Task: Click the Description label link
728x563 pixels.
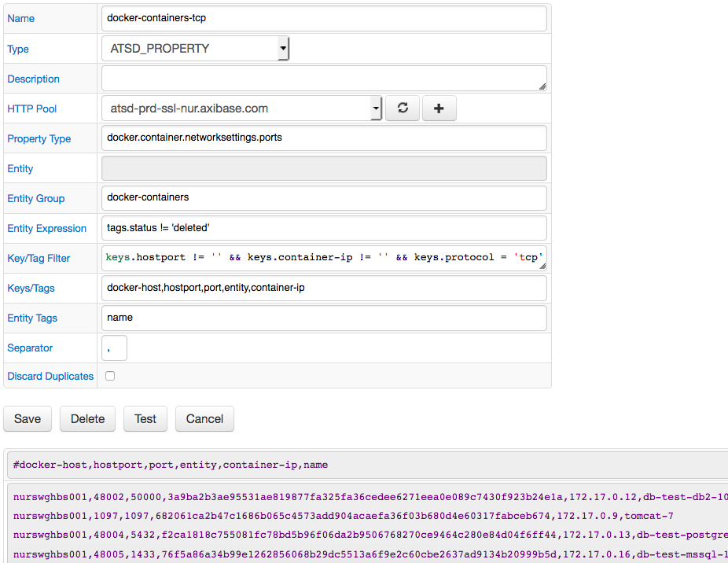Action: point(34,79)
